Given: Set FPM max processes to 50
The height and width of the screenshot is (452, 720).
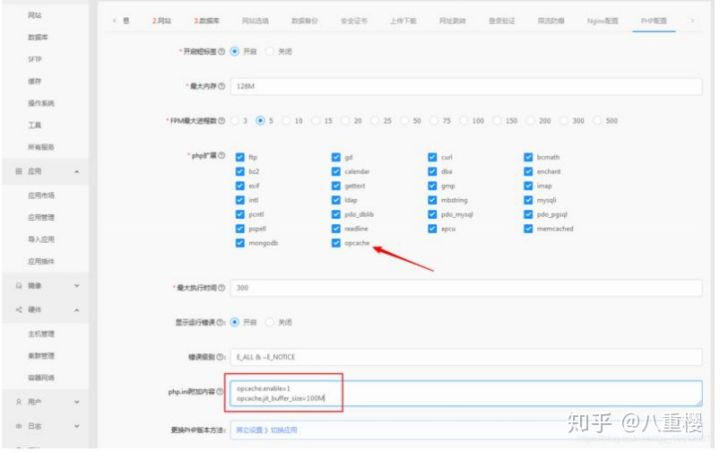Looking at the screenshot, I should [405, 121].
